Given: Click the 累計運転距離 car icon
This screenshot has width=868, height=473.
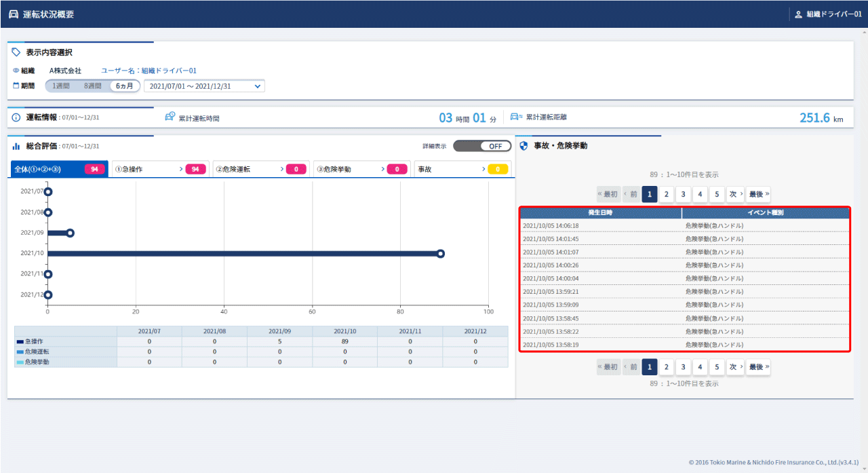Looking at the screenshot, I should coord(516,117).
